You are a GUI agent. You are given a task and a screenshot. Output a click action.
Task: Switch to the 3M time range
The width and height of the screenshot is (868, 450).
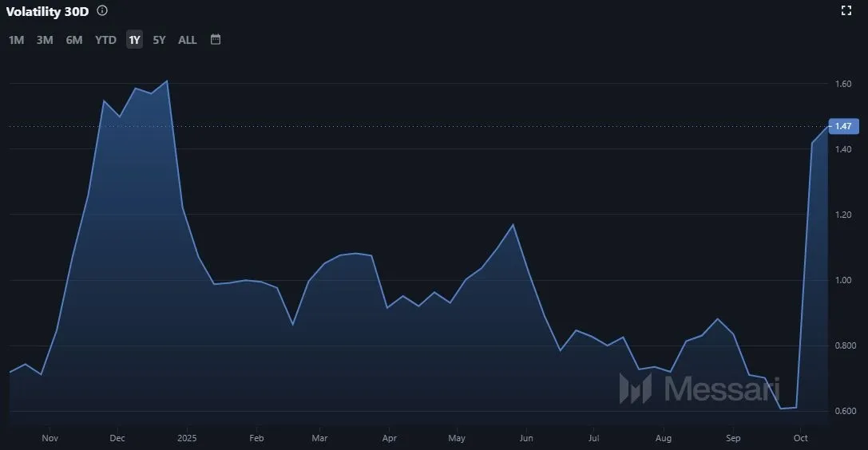coord(45,40)
